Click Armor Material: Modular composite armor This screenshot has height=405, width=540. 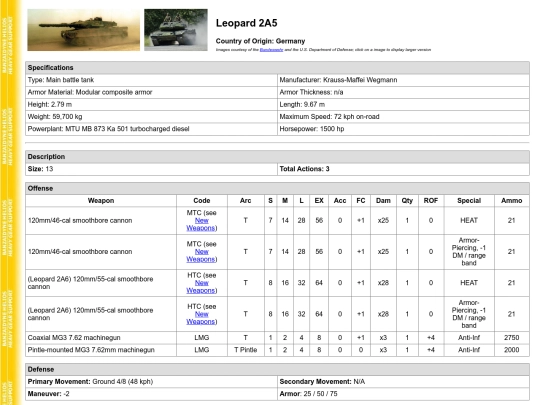(151, 92)
